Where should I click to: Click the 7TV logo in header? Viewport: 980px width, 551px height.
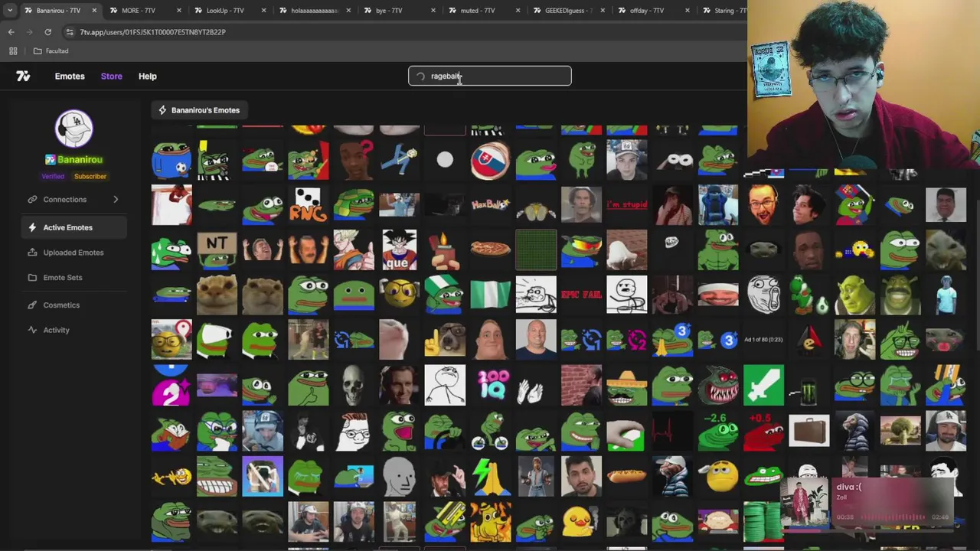coord(23,76)
